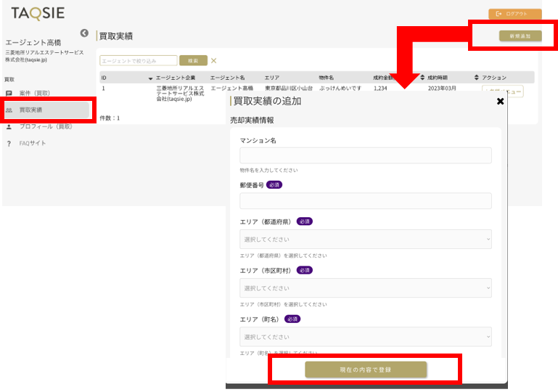
Task: Open プロフィール（買取） menu item
Action: click(x=46, y=126)
